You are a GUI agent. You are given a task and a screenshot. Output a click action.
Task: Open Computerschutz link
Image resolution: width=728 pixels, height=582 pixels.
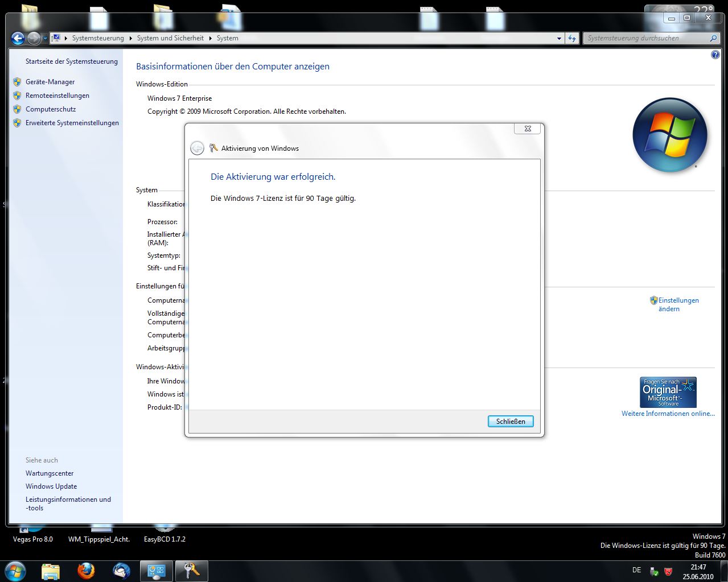click(51, 109)
